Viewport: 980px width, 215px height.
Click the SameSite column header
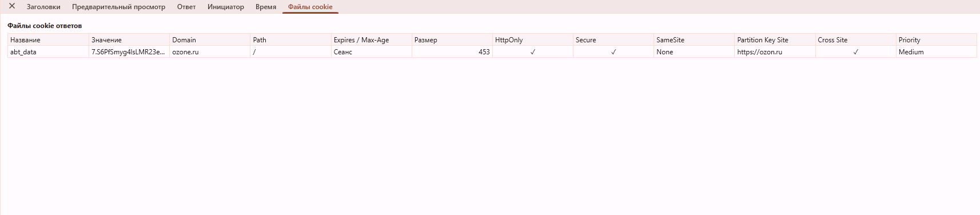point(694,40)
